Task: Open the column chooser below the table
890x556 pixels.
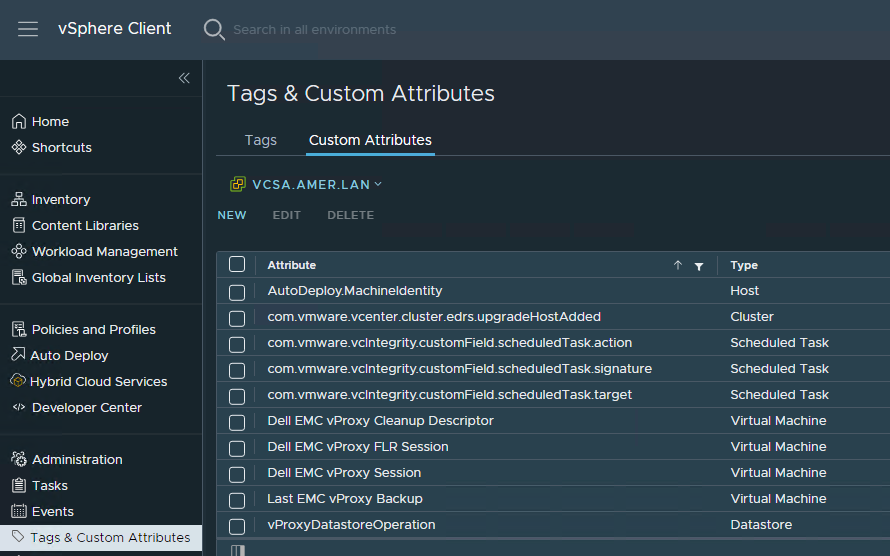Action: (x=237, y=550)
